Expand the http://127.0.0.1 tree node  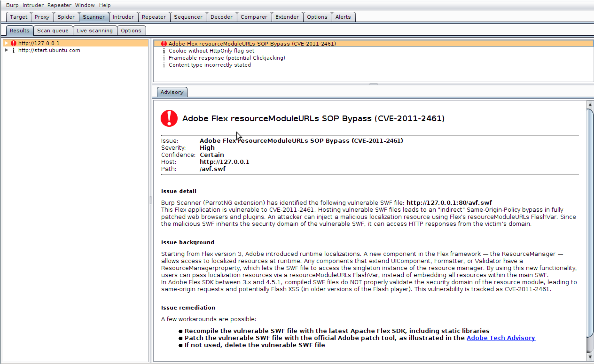tap(7, 43)
